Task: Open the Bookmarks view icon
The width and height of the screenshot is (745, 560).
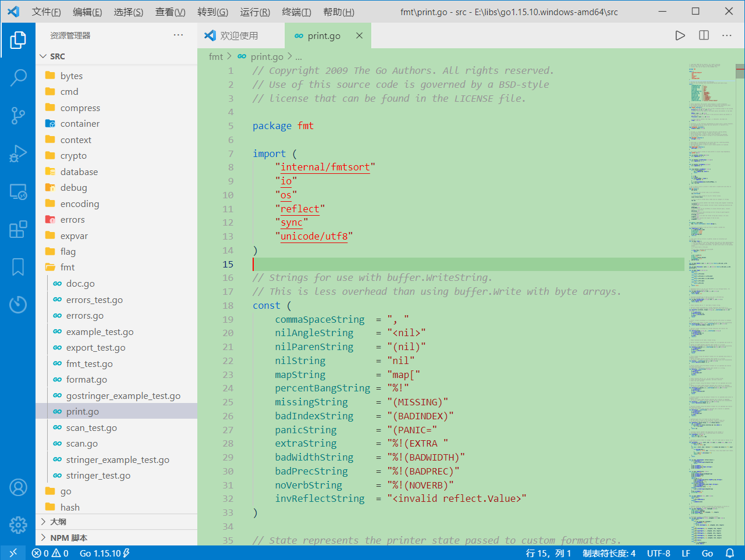Action: coord(18,267)
